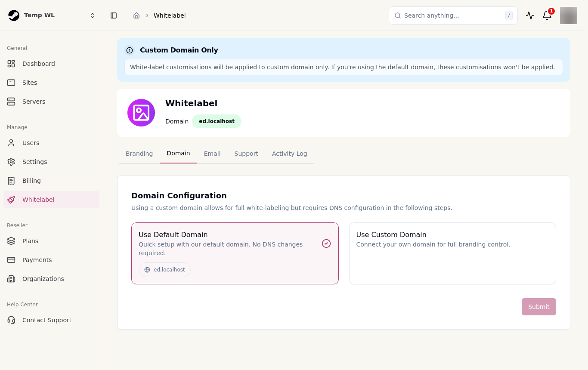Switch to the Email tab
Screen dimensions: 588x370
coord(212,154)
